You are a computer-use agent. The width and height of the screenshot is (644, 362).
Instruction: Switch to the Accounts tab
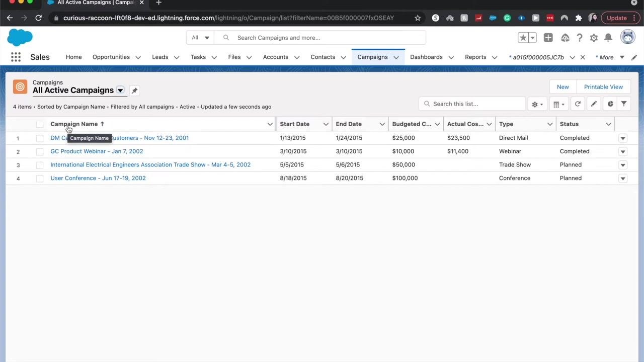pos(276,57)
